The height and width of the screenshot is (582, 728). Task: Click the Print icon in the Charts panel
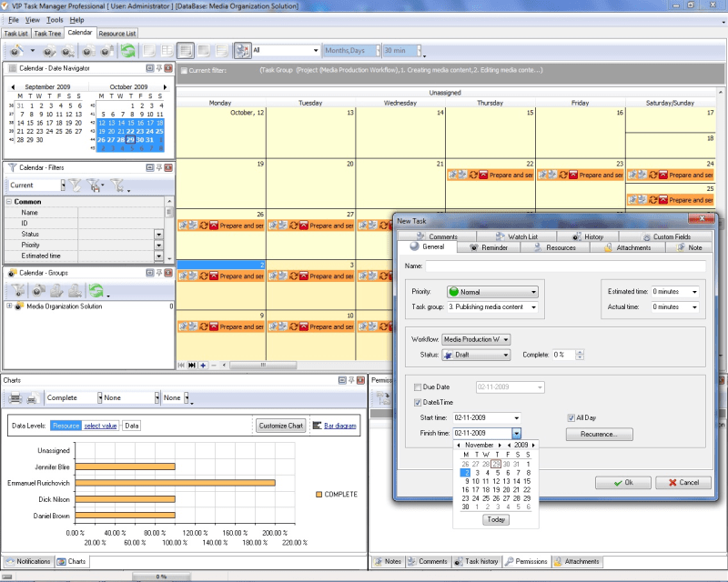[x=14, y=397]
